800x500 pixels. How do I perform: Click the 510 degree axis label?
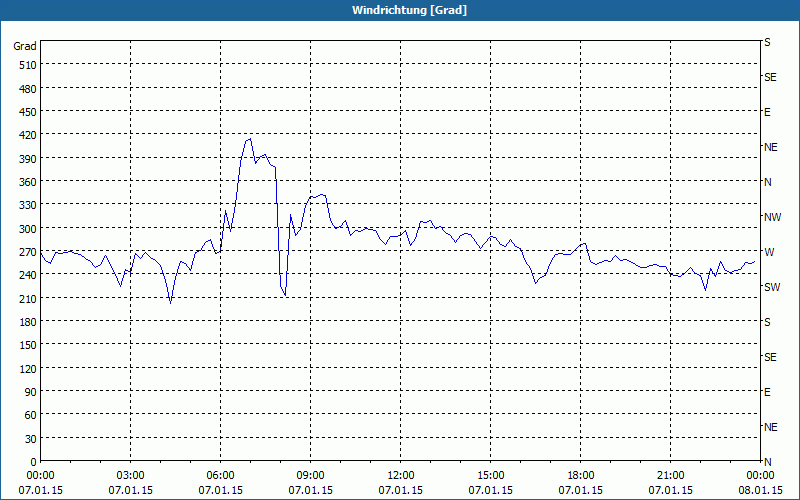[x=28, y=65]
